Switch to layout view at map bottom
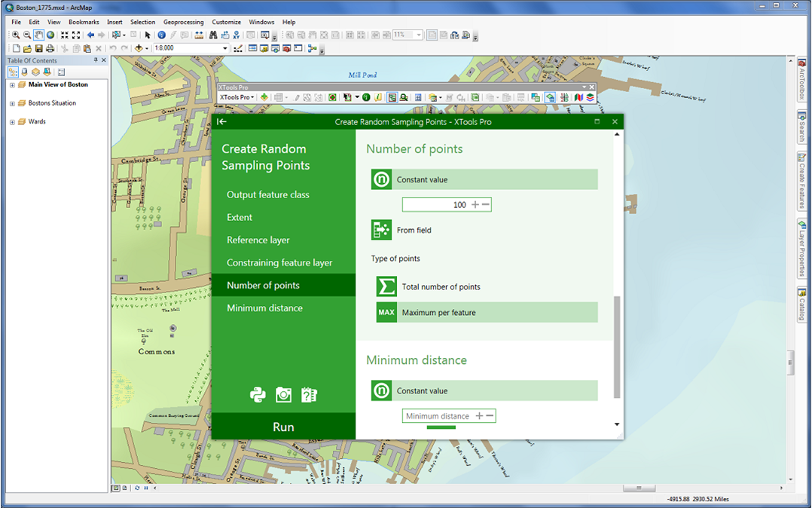This screenshot has width=812, height=508. 125,488
